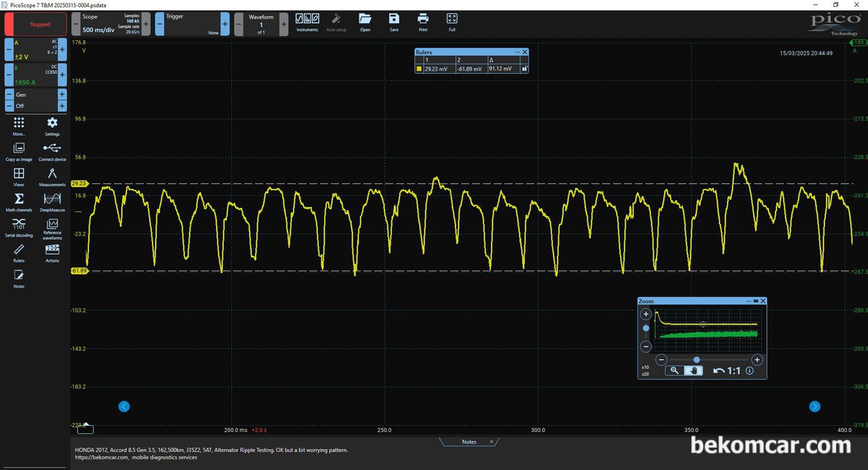Close the Zoom panel
The width and height of the screenshot is (868, 470).
[x=763, y=301]
